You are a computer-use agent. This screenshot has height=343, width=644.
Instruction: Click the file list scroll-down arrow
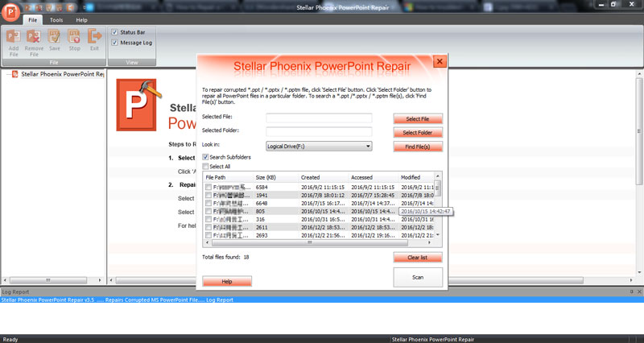pos(438,235)
